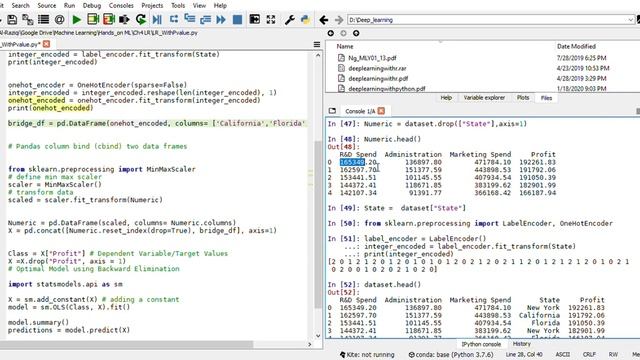640x360 pixels.
Task: Select the Files tab
Action: [x=546, y=98]
